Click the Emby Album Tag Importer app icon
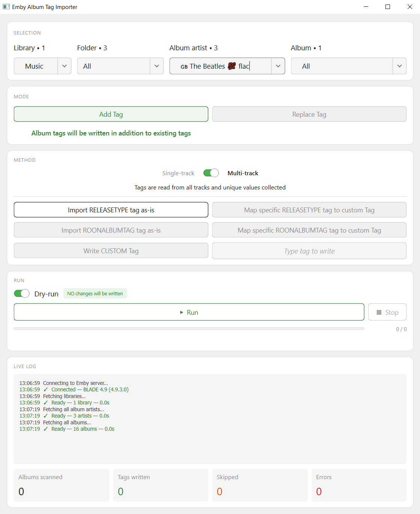Screen dimensions: 420x514 click(6, 7)
